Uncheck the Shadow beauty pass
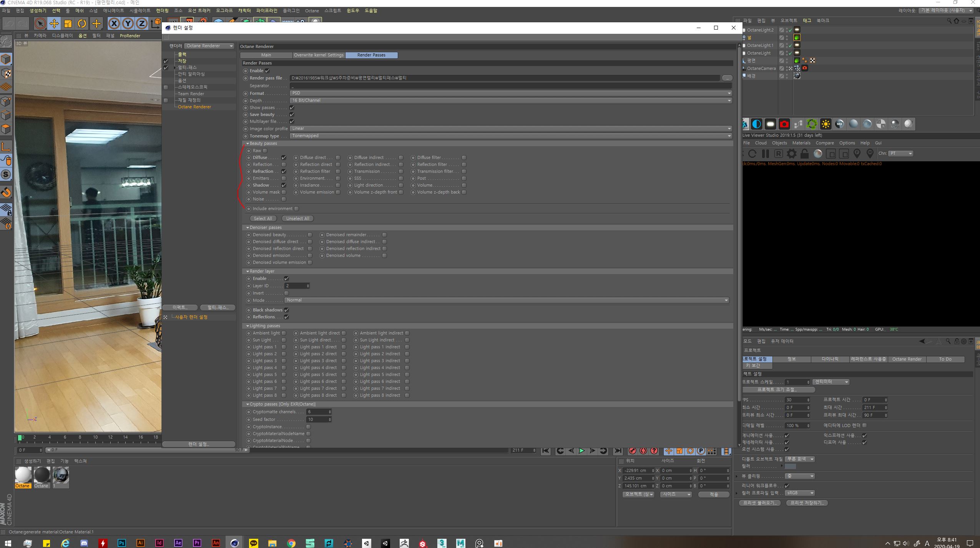The width and height of the screenshot is (980, 548). tap(284, 185)
